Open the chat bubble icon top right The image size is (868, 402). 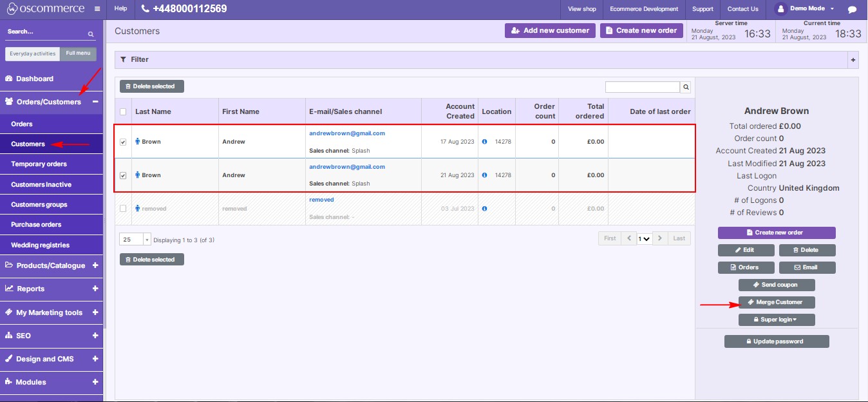tap(853, 8)
